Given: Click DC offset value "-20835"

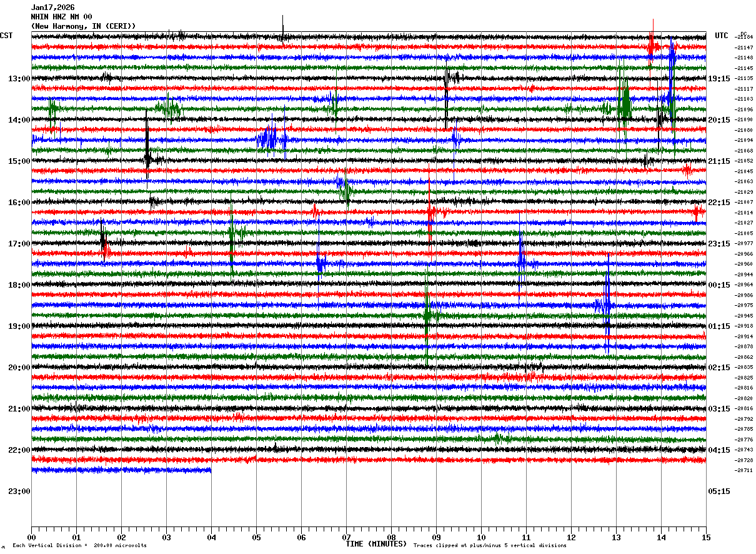Looking at the screenshot, I should (x=744, y=368).
